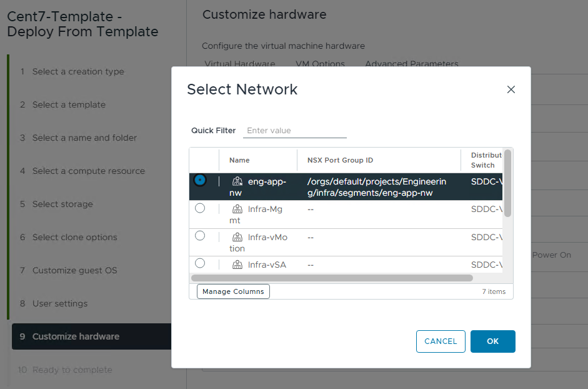Choose the Infra-vMotion radio button
The height and width of the screenshot is (389, 588).
(x=200, y=236)
